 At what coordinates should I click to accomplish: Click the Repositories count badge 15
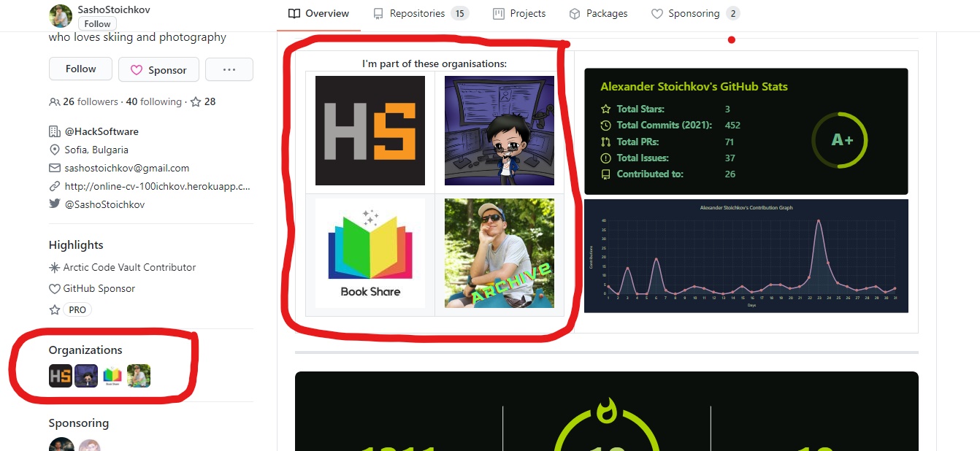[460, 14]
